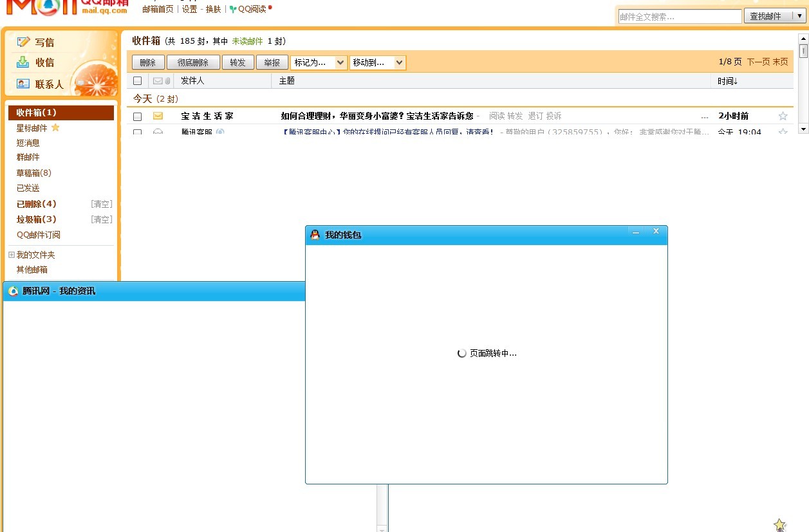The width and height of the screenshot is (809, 532).
Task: Empty 垃圾箱 via its 清空 link
Action: coord(102,219)
